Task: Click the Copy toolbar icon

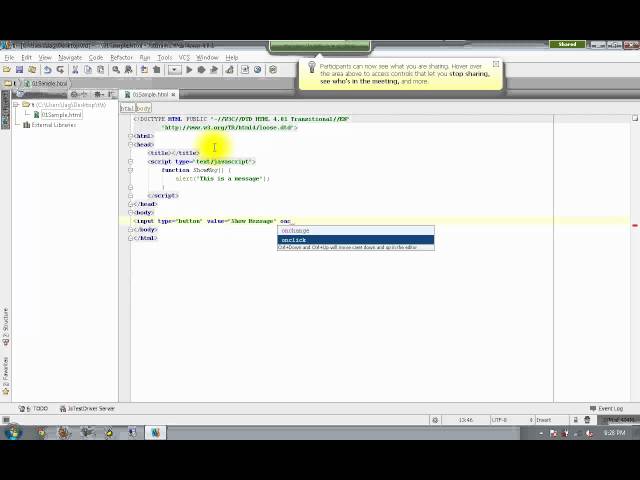Action: point(88,70)
